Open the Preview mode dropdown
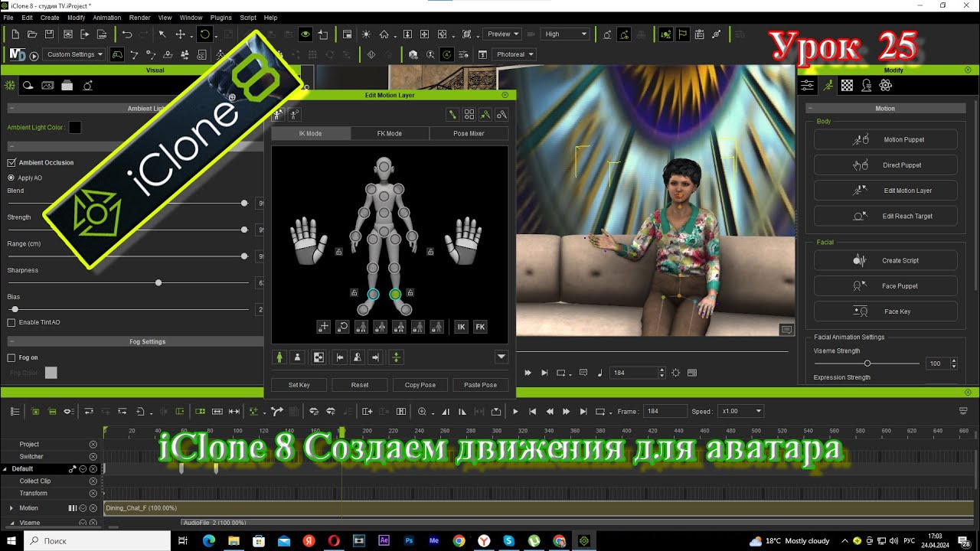The height and width of the screenshot is (551, 980). tap(502, 34)
